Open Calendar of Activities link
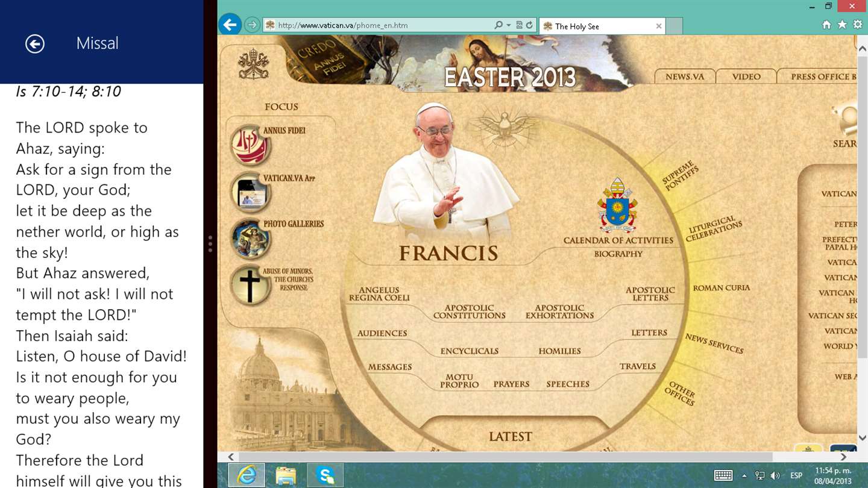 (618, 240)
